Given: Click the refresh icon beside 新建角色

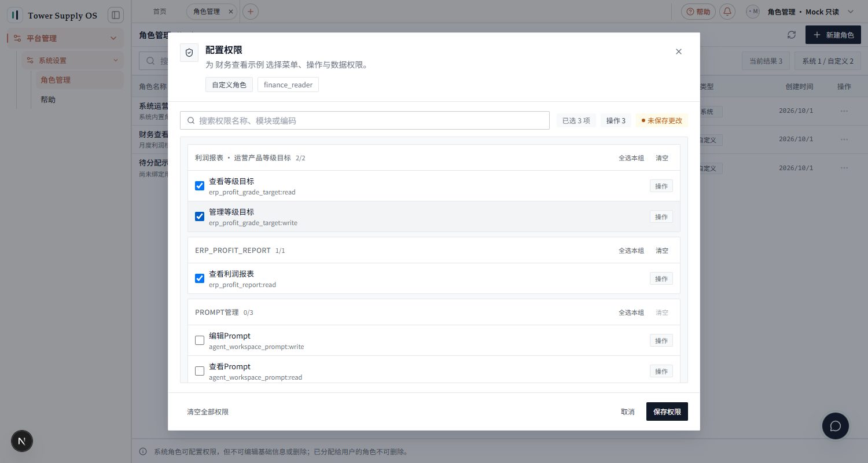Looking at the screenshot, I should (x=792, y=35).
